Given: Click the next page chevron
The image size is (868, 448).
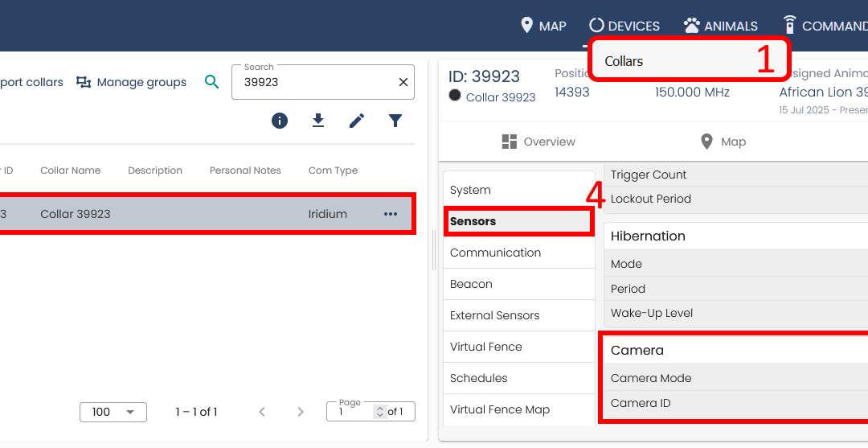Looking at the screenshot, I should point(301,412).
